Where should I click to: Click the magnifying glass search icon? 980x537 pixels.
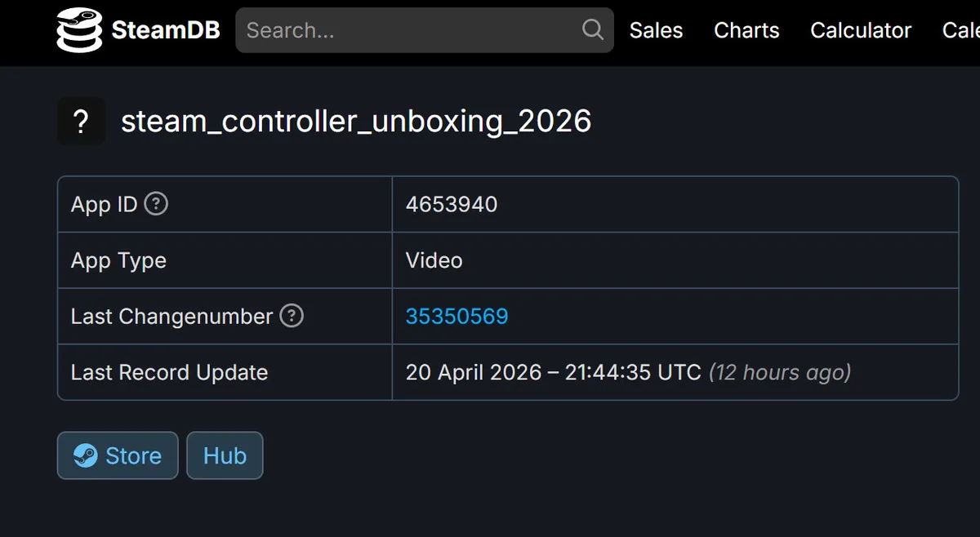click(x=592, y=30)
